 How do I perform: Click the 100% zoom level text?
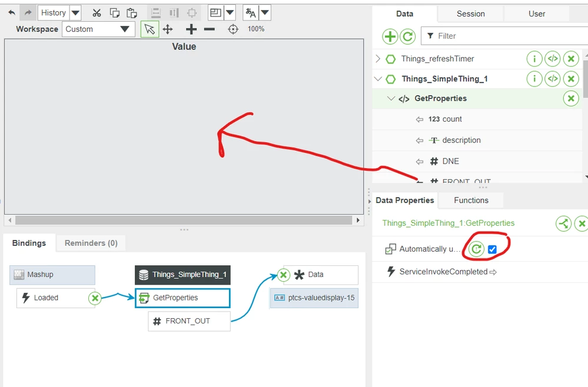click(256, 29)
